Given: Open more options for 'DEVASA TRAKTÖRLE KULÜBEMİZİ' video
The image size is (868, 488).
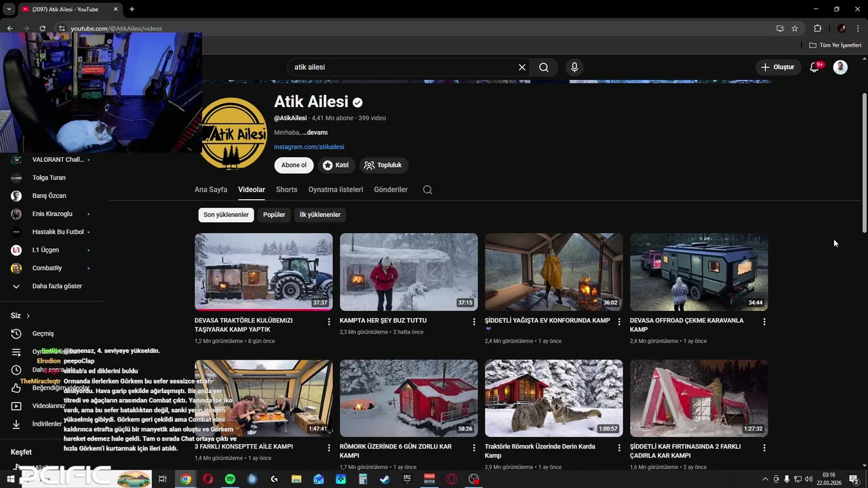Looking at the screenshot, I should coord(329,322).
